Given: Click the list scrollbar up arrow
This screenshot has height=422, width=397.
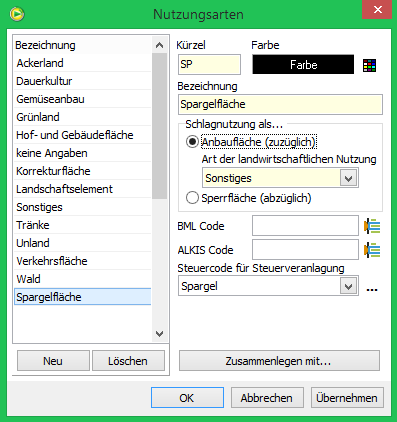Looking at the screenshot, I should coord(159,45).
